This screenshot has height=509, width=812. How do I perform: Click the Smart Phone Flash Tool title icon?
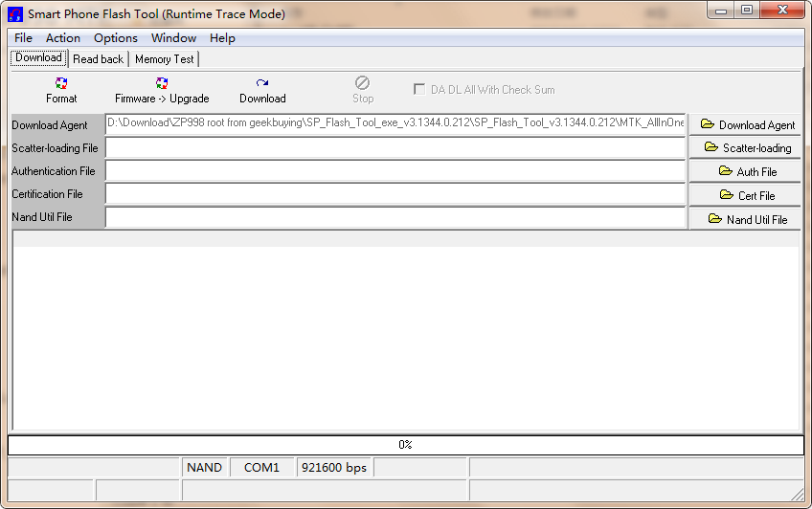(x=15, y=14)
